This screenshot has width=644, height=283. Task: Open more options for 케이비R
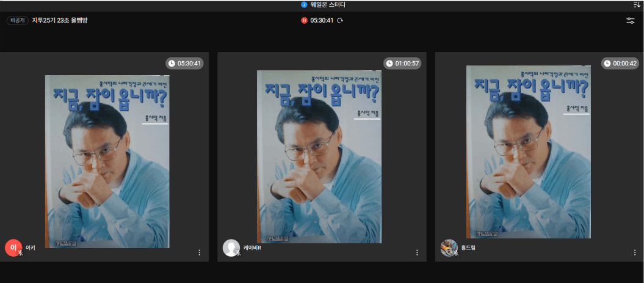(x=418, y=252)
